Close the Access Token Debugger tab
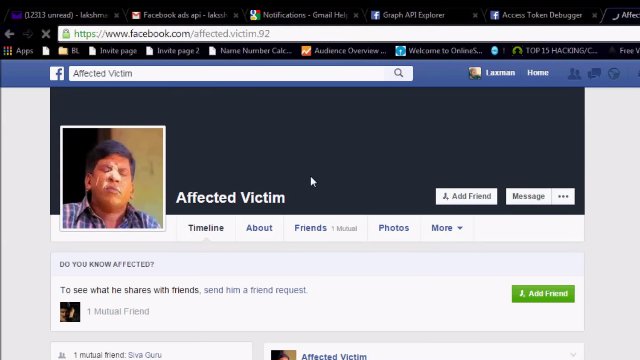640x360 pixels. pyautogui.click(x=594, y=16)
